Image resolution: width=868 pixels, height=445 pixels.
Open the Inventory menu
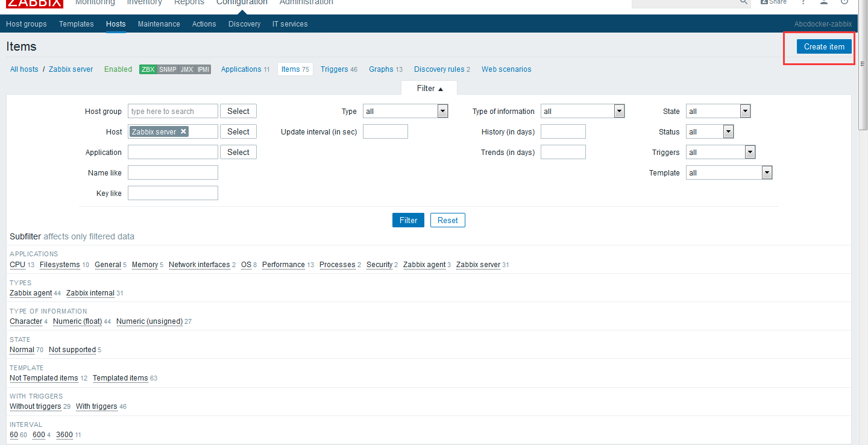coord(145,2)
